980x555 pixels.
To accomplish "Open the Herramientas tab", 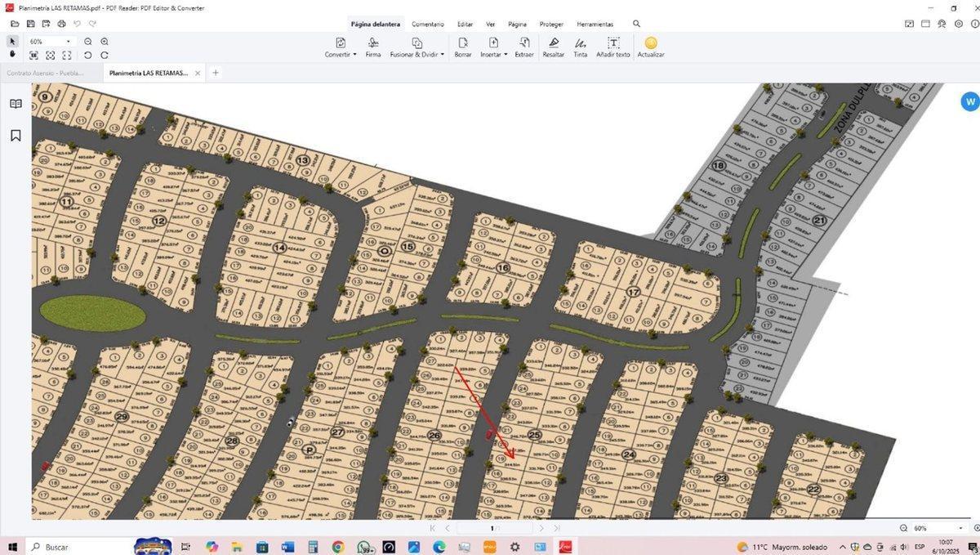I will pos(595,24).
